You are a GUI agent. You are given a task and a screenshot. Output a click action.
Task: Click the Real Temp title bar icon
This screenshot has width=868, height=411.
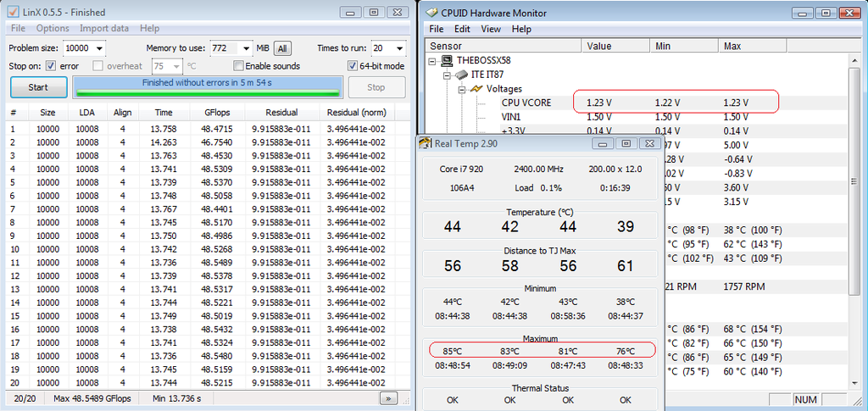(426, 143)
